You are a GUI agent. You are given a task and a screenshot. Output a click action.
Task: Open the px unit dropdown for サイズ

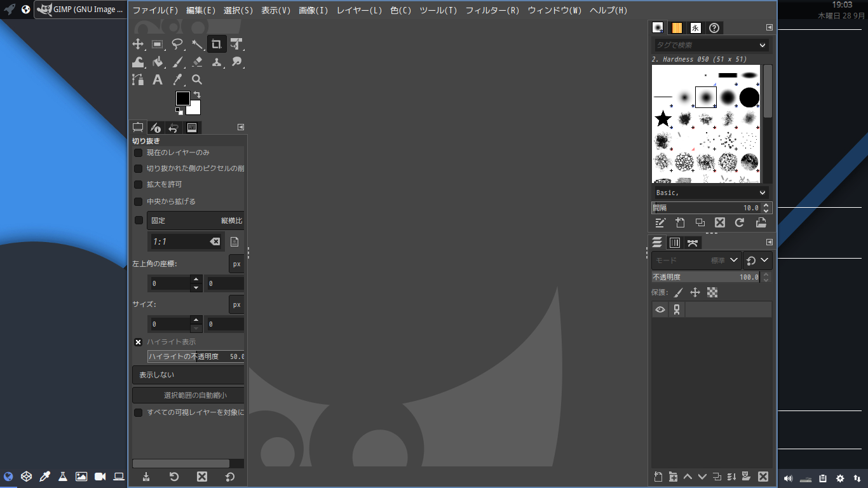click(236, 304)
